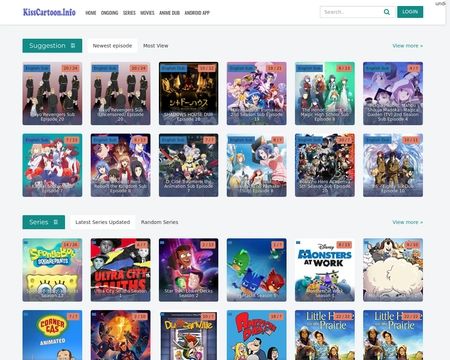The height and width of the screenshot is (360, 450).
Task: Select Random Series tab
Action: click(159, 222)
